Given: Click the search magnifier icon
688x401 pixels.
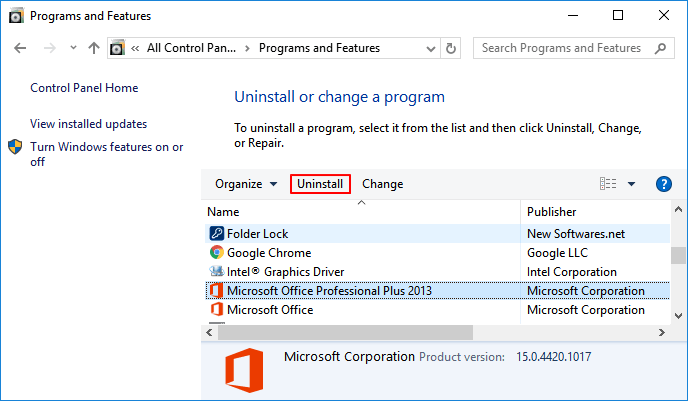Looking at the screenshot, I should pos(660,48).
